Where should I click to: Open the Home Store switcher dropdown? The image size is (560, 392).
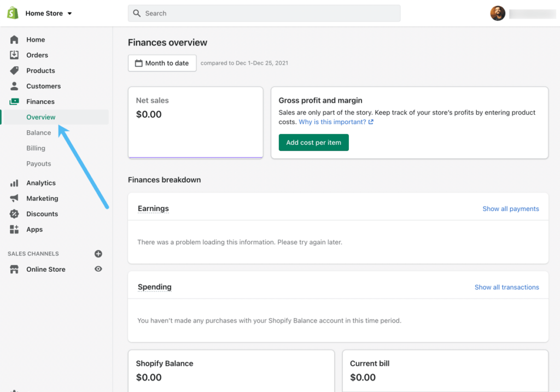49,13
